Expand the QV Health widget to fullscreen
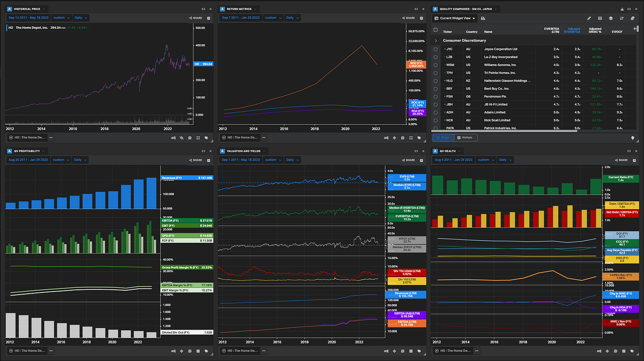 coord(629,151)
